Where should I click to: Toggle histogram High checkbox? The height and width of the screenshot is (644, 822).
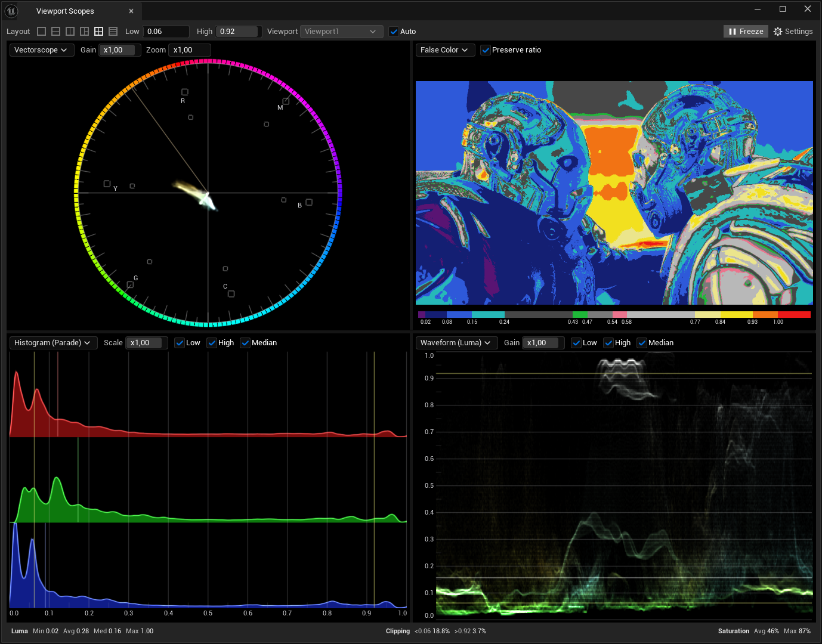click(x=212, y=343)
